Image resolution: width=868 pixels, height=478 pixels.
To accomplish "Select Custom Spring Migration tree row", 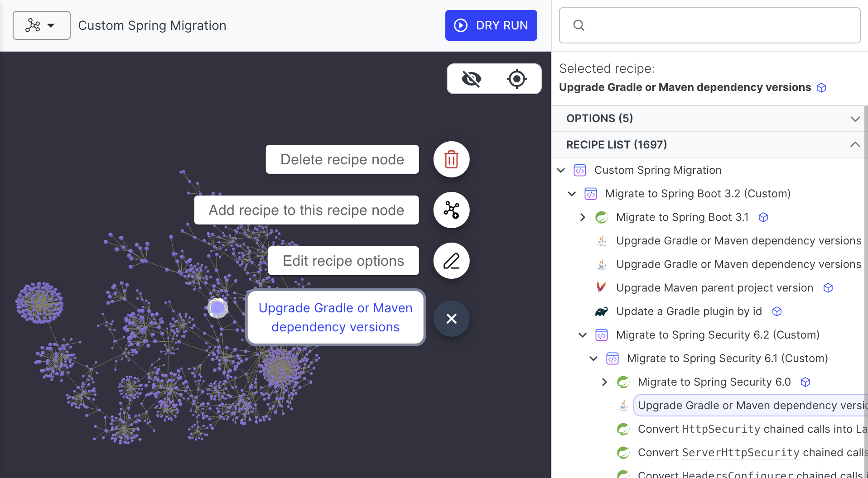I will coord(658,170).
